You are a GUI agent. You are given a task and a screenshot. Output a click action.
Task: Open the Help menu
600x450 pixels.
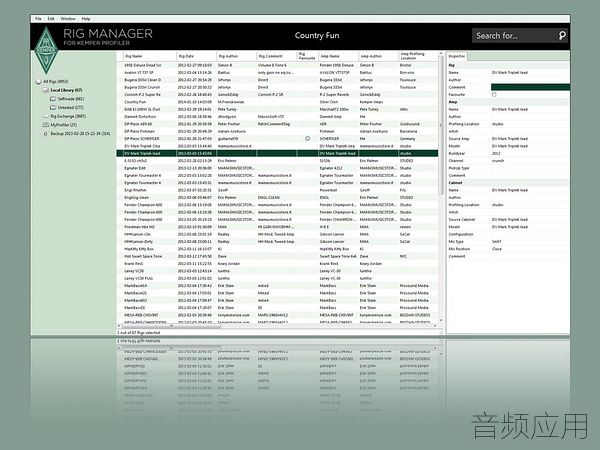click(86, 18)
